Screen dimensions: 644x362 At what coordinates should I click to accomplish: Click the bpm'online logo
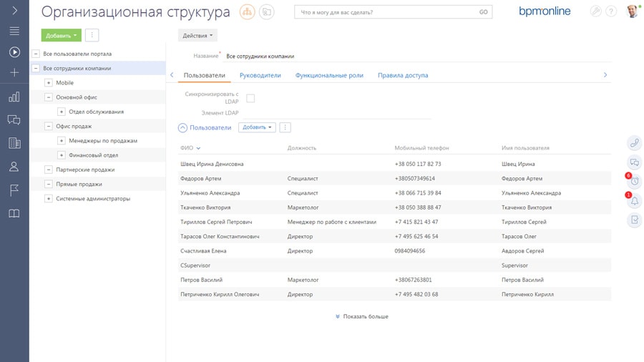pos(545,11)
